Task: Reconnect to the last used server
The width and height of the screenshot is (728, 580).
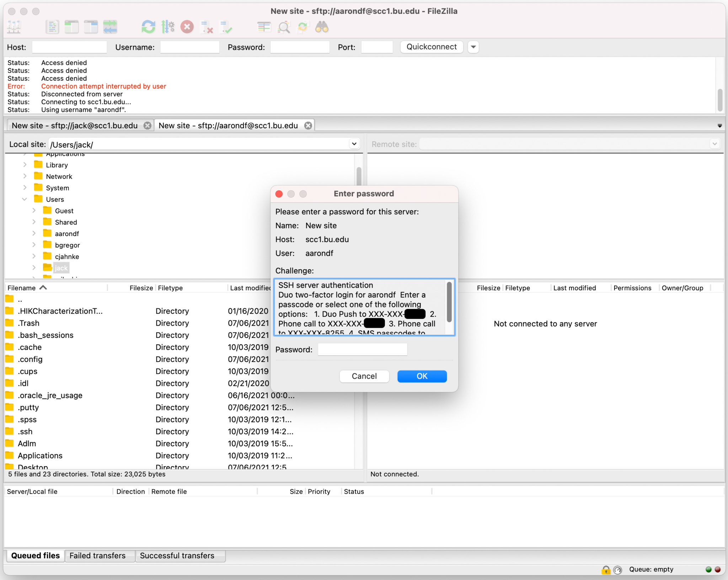Action: pos(226,27)
